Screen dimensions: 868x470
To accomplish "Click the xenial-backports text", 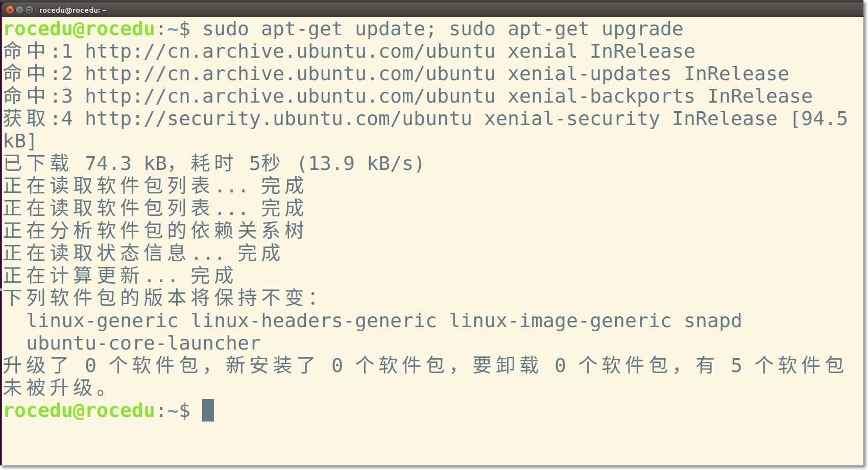I will click(601, 96).
